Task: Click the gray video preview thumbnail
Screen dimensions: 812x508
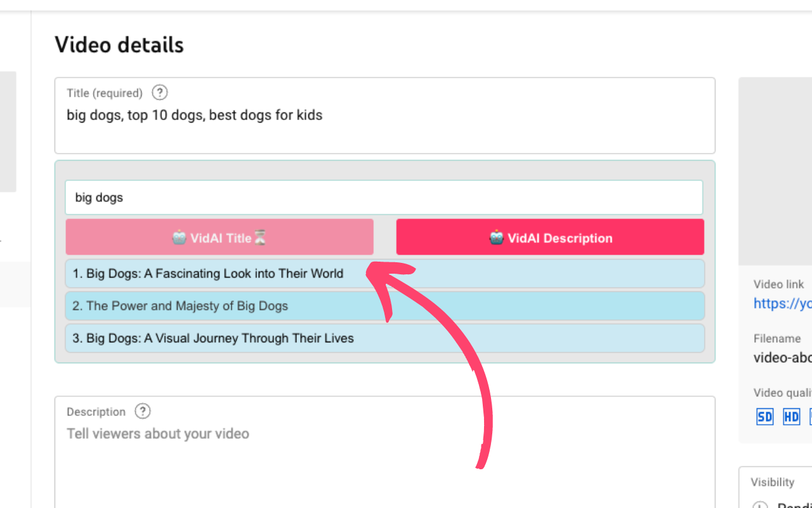Action: pos(775,171)
